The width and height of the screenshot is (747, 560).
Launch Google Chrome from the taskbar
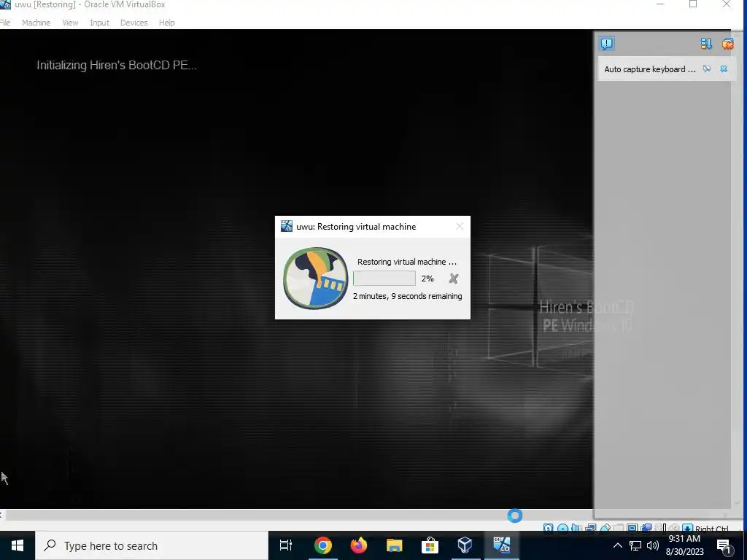[x=322, y=545]
